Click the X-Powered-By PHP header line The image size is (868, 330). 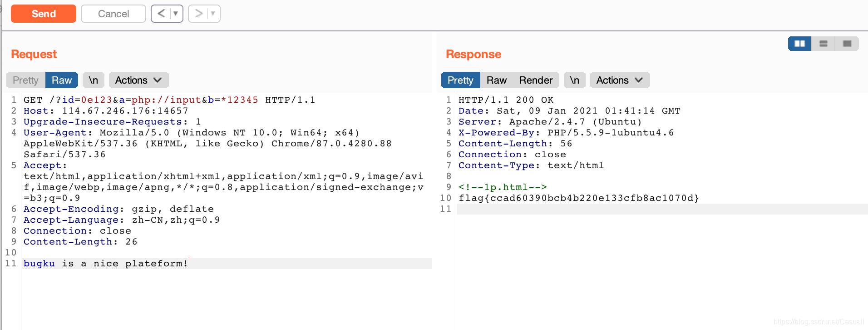[x=566, y=133]
